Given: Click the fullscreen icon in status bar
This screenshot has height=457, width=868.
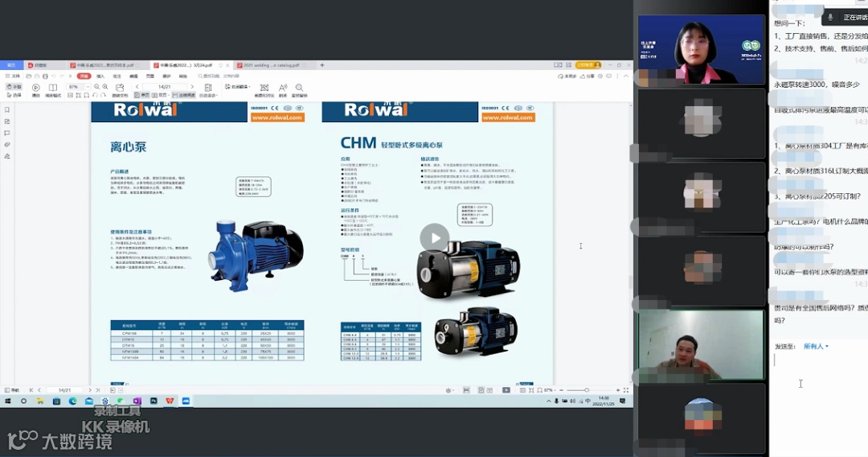Looking at the screenshot, I should (626, 390).
